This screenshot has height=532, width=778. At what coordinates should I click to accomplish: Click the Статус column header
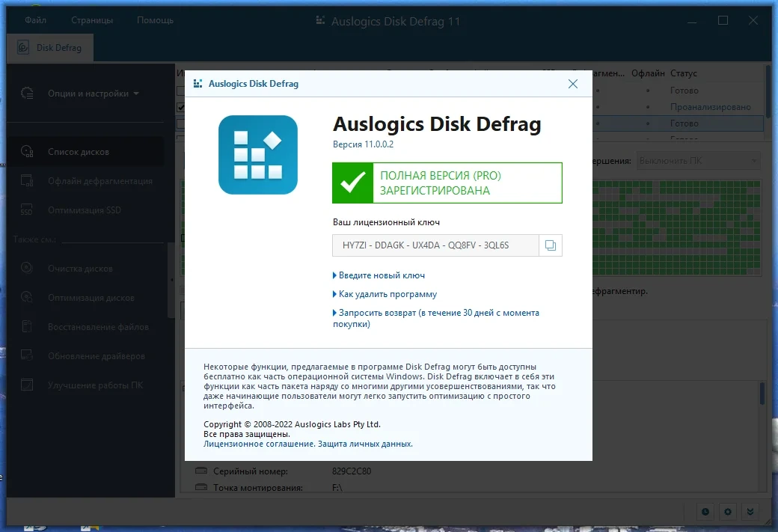click(x=684, y=73)
